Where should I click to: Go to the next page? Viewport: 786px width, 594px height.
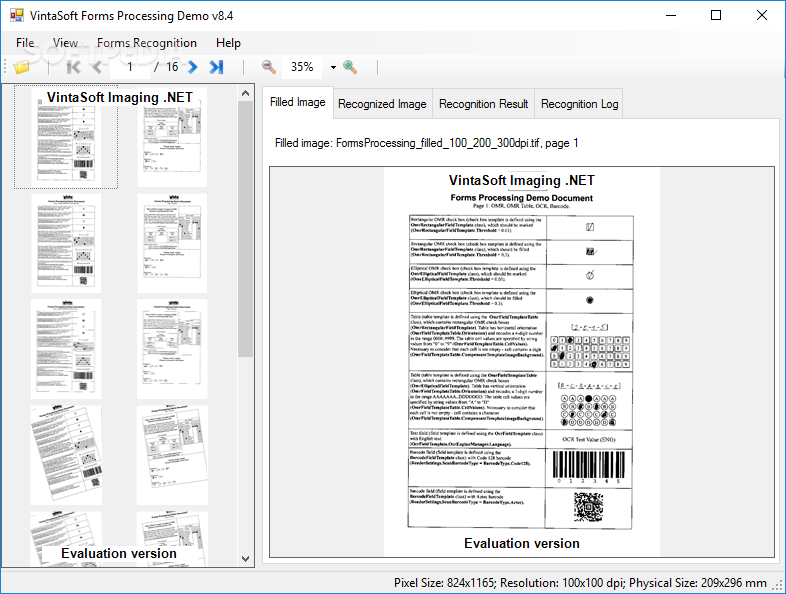click(192, 67)
